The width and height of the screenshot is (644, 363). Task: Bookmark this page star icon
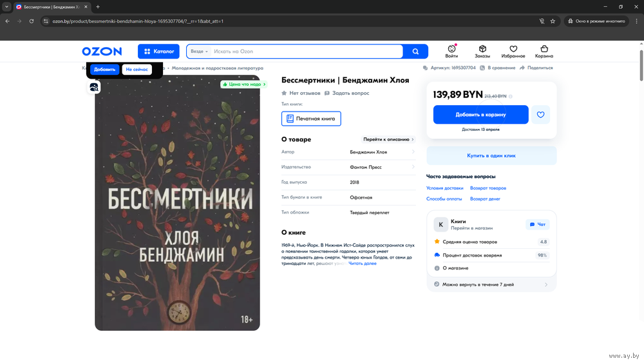tap(553, 21)
